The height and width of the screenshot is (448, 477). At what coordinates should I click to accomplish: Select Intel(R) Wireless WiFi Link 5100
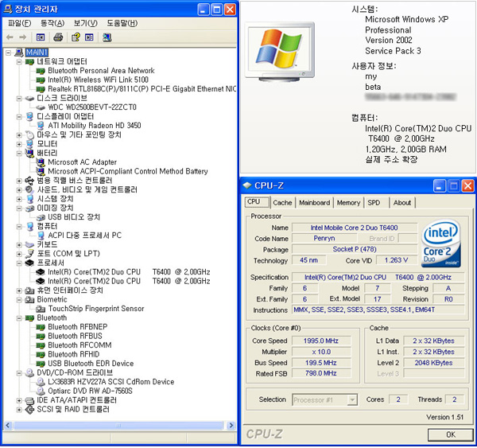tap(98, 80)
